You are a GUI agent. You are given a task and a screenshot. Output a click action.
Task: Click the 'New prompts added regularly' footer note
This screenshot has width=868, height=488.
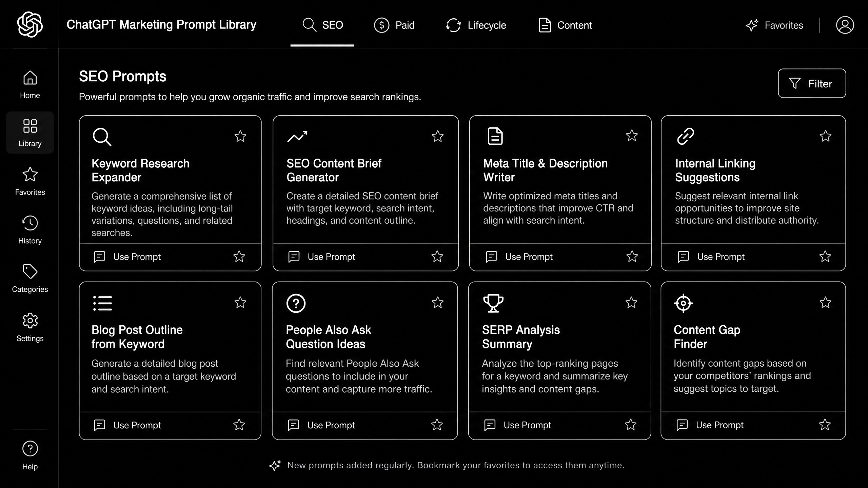click(456, 465)
